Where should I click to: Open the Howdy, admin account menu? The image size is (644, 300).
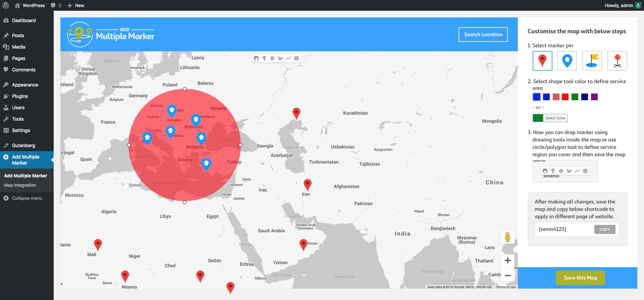623,5
